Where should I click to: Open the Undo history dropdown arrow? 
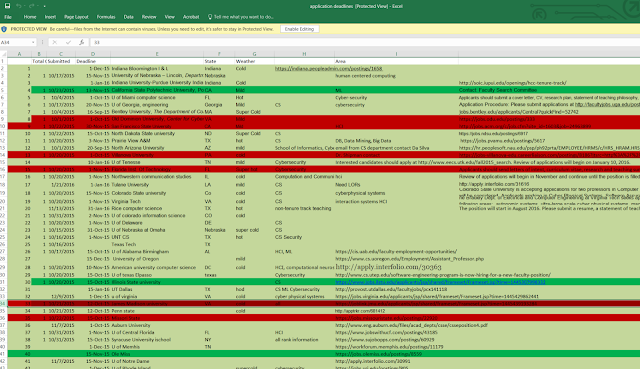[24, 6]
